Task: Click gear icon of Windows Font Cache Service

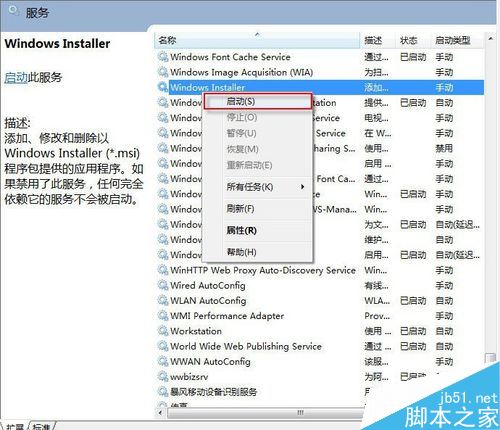Action: click(x=163, y=57)
